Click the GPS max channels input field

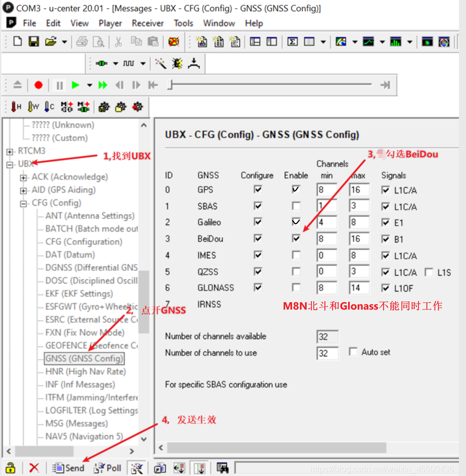359,189
